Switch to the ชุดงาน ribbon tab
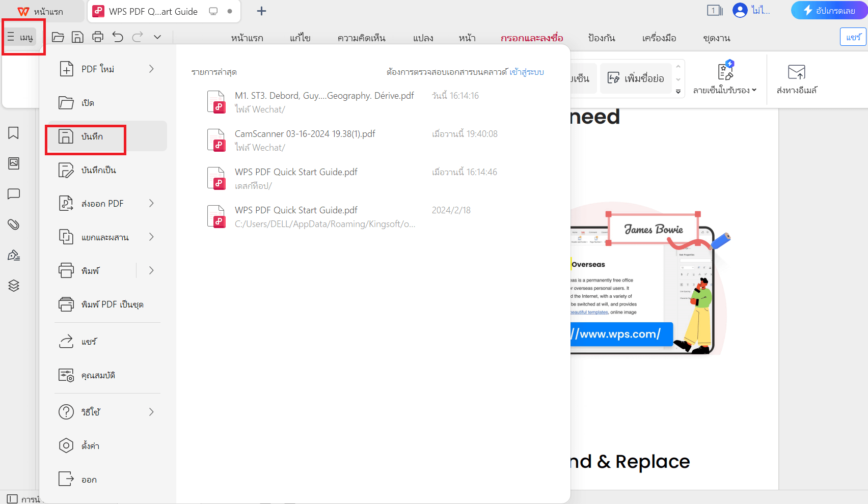This screenshot has width=868, height=504. [717, 38]
